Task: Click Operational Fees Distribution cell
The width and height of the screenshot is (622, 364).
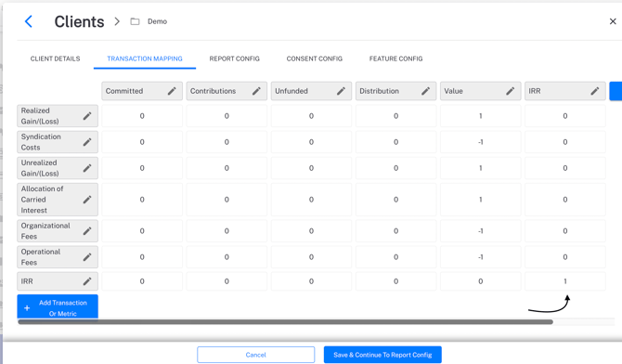Action: [395, 257]
